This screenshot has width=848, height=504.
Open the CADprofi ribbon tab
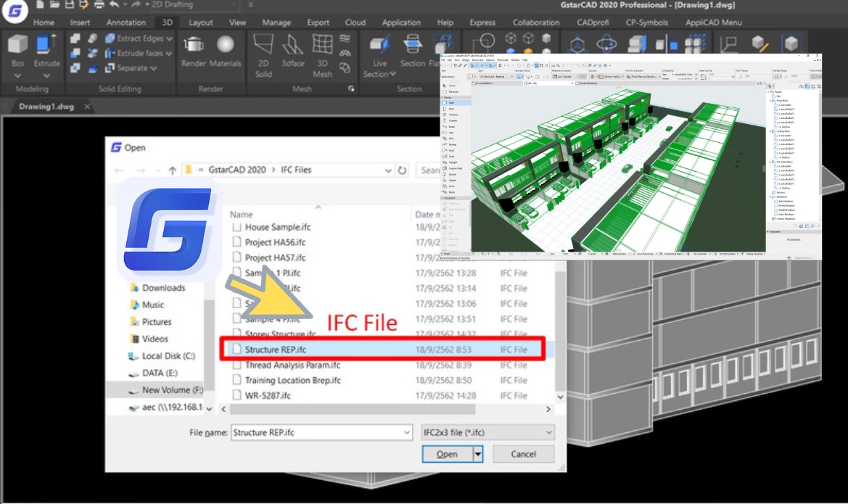pos(593,22)
